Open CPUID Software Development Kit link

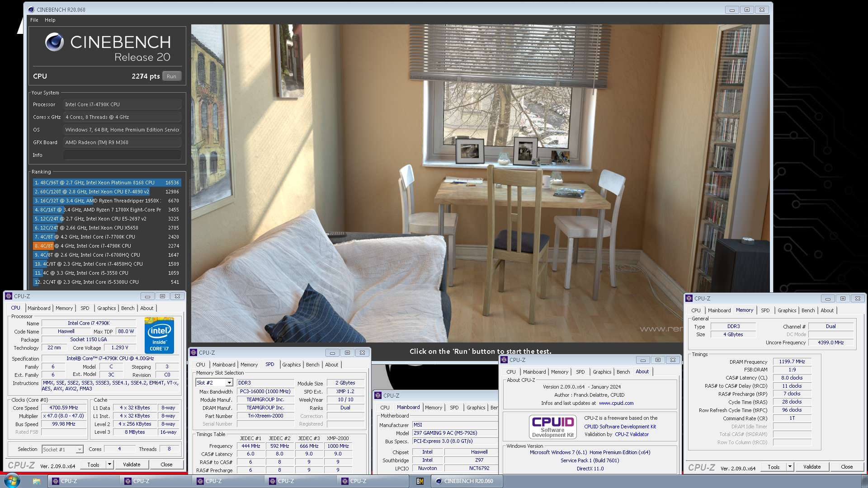[x=620, y=427]
